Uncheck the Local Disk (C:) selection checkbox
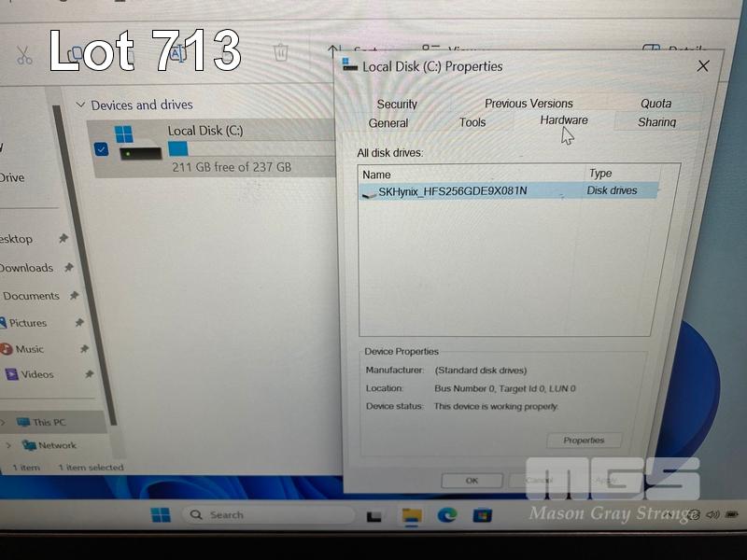747x560 pixels. (x=101, y=149)
